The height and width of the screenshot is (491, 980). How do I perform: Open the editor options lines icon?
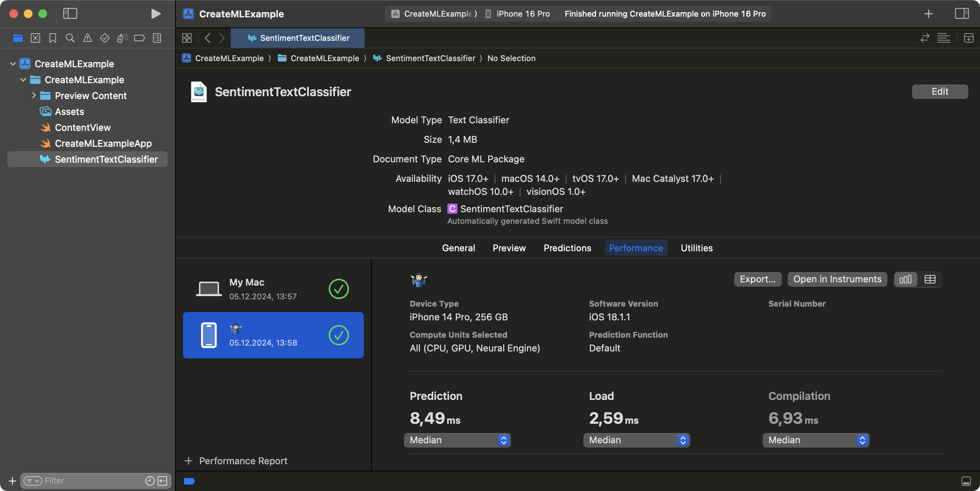click(943, 38)
